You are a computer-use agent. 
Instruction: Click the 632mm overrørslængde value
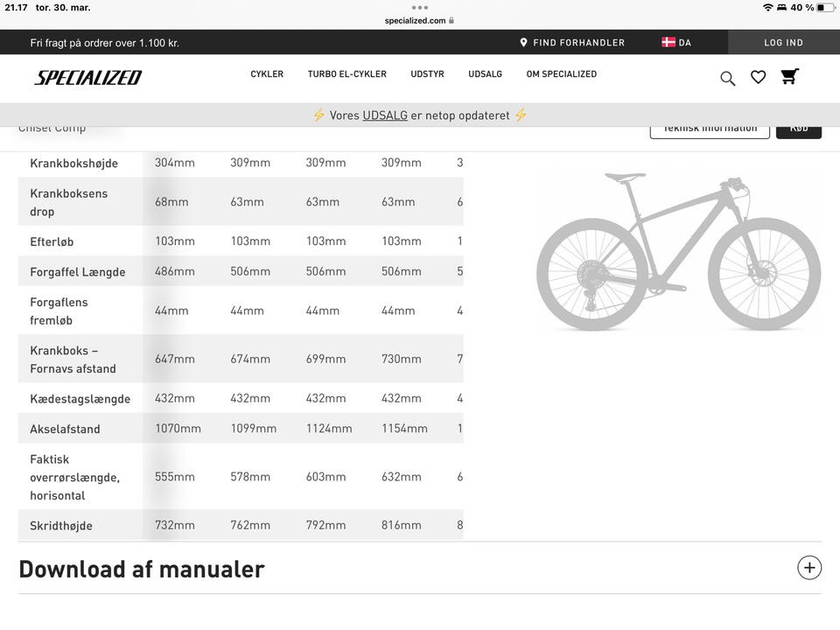pos(402,477)
